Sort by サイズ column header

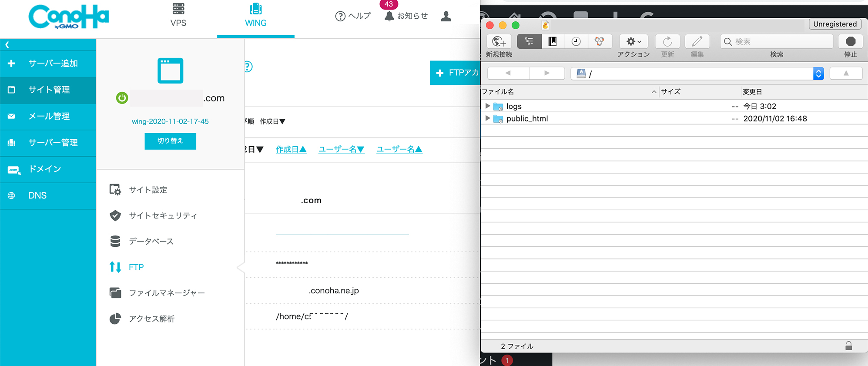tap(700, 92)
